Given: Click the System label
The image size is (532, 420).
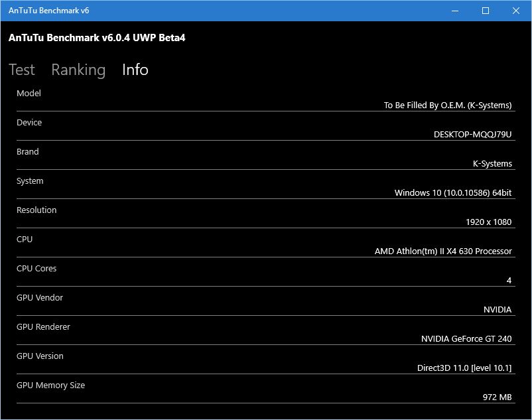Looking at the screenshot, I should point(30,181).
